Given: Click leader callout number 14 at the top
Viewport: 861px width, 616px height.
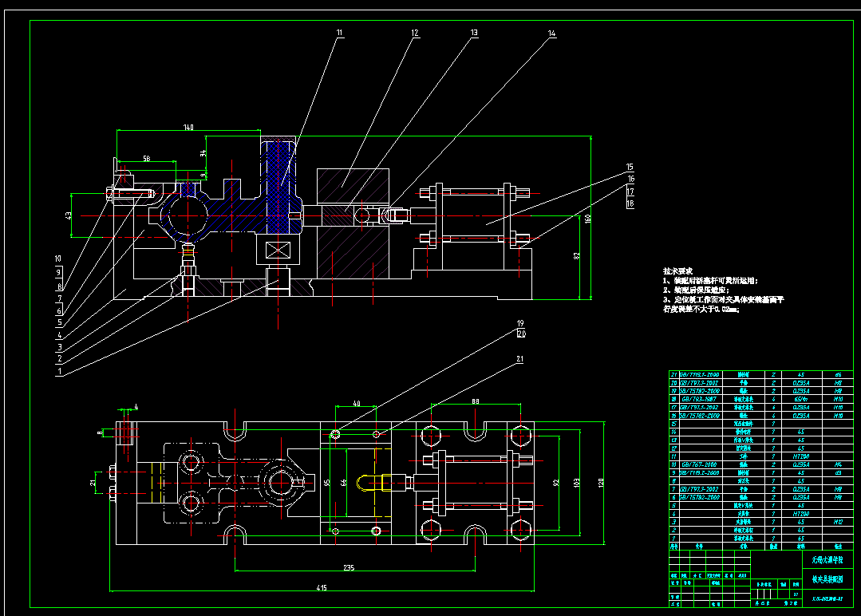Looking at the screenshot, I should (x=552, y=34).
